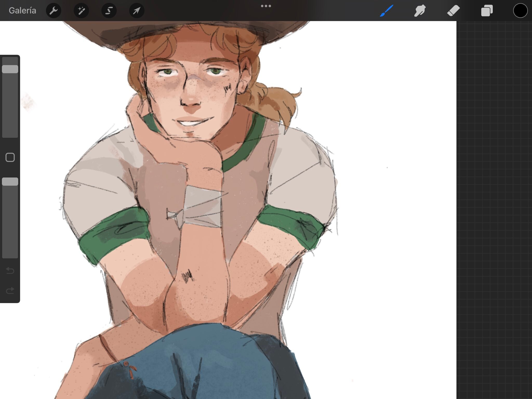Select the Smudge finger tool
The height and width of the screenshot is (399, 532).
pyautogui.click(x=420, y=11)
